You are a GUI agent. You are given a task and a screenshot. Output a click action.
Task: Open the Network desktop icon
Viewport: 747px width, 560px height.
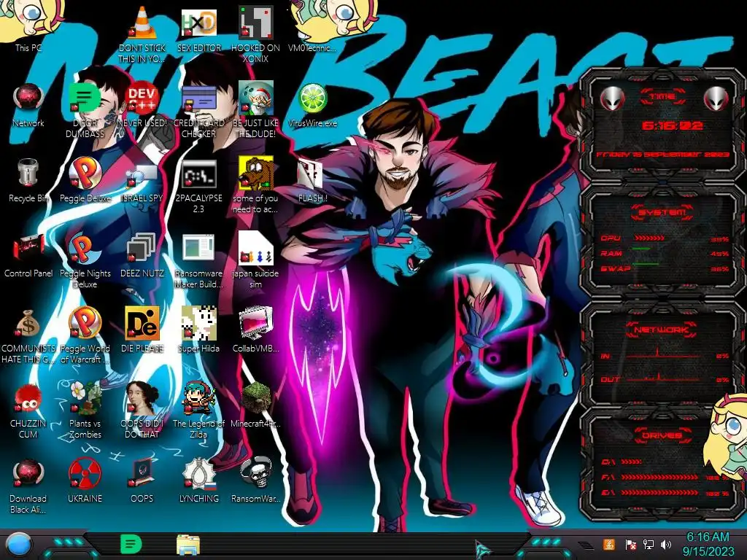click(28, 105)
